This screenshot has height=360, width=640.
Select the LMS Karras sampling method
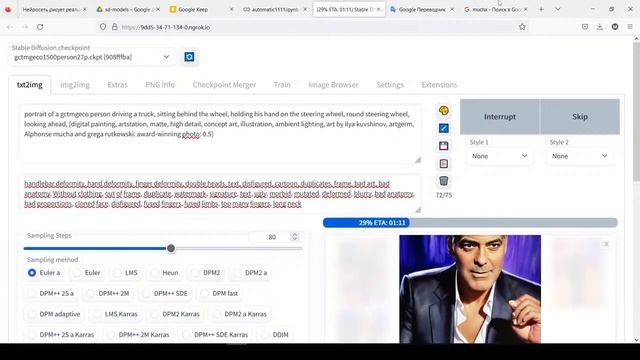click(116, 314)
